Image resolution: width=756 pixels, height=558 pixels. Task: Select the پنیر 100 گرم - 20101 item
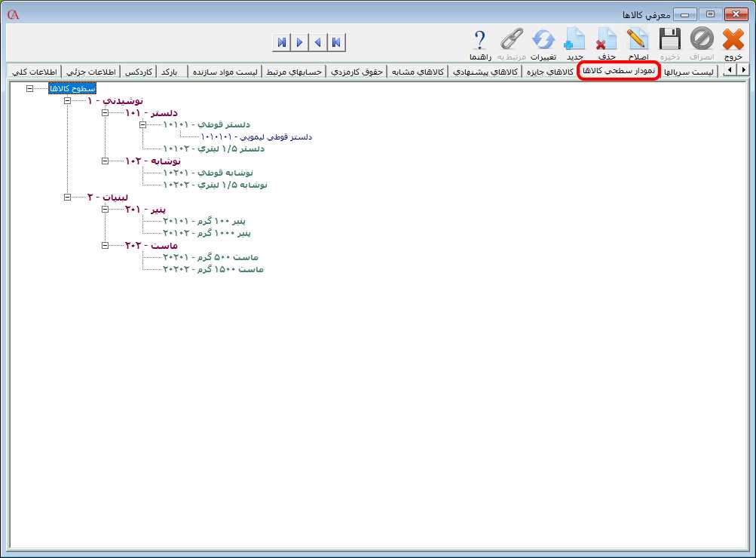click(204, 221)
